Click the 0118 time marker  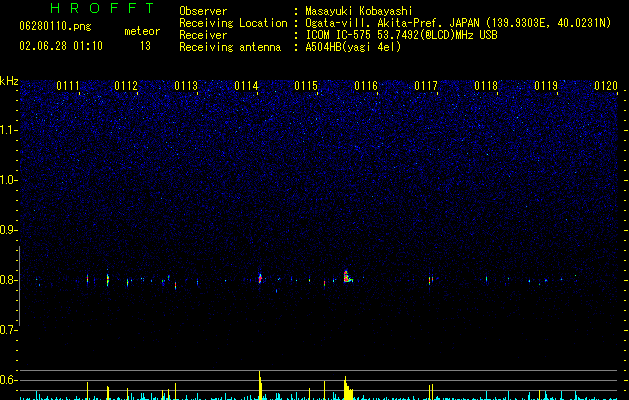pyautogui.click(x=486, y=86)
